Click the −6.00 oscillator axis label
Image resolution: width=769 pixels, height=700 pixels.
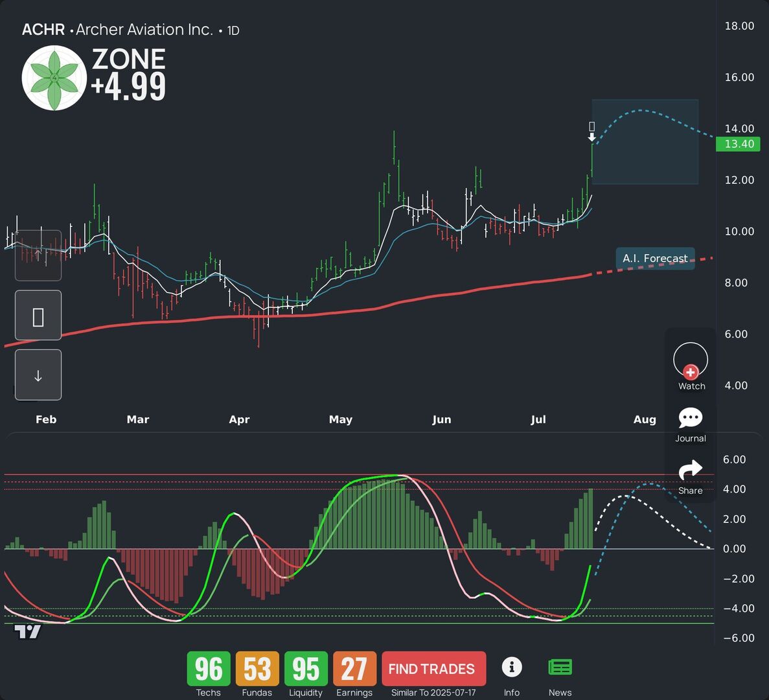[x=739, y=638]
